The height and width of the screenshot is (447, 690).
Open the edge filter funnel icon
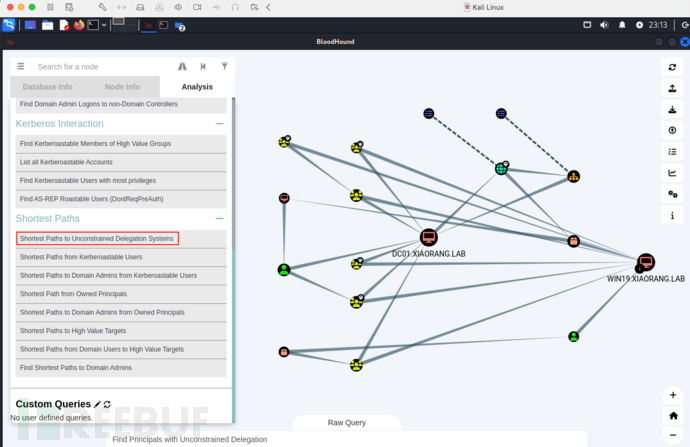(224, 66)
